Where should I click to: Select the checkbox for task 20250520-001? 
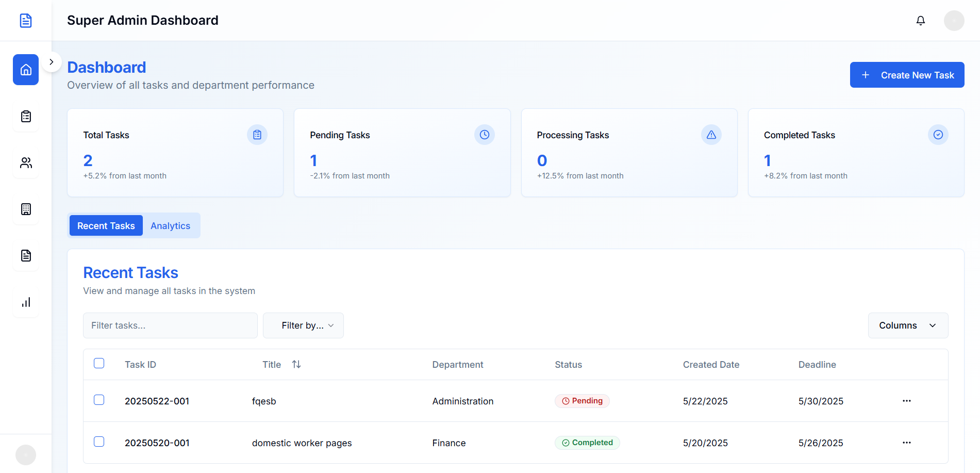click(99, 442)
